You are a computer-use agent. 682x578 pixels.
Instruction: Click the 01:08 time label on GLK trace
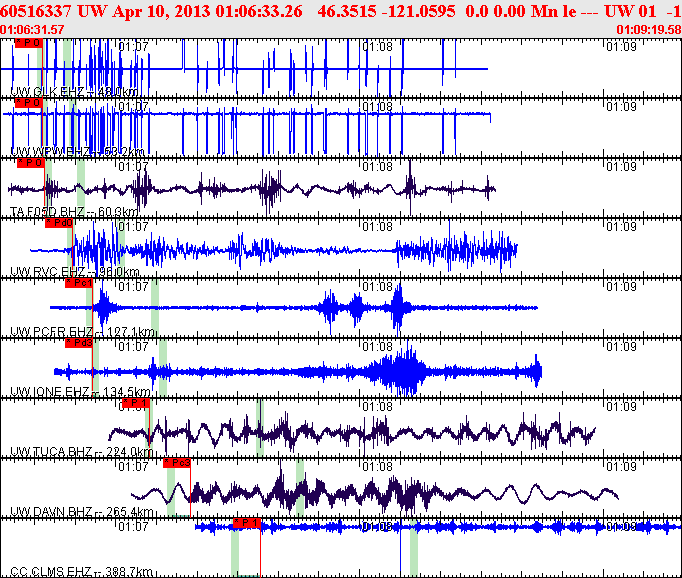click(x=378, y=46)
